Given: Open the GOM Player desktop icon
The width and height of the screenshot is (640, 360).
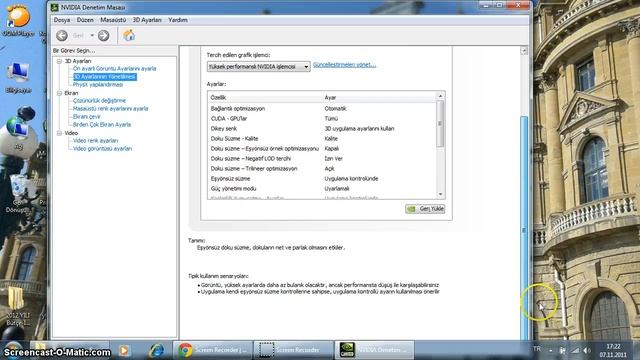Looking at the screenshot, I should (18, 21).
